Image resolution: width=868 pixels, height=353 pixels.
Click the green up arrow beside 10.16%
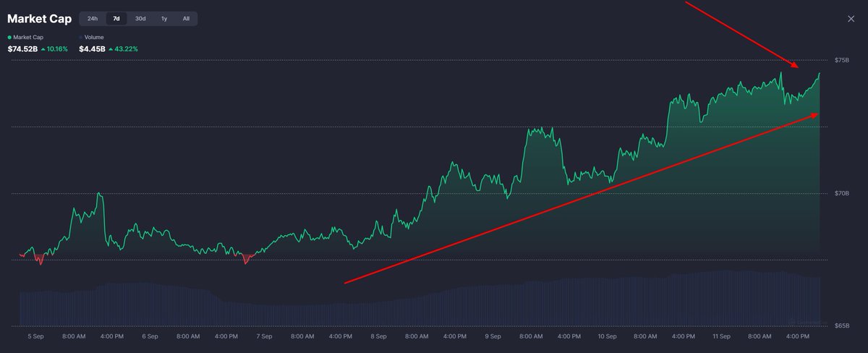43,49
